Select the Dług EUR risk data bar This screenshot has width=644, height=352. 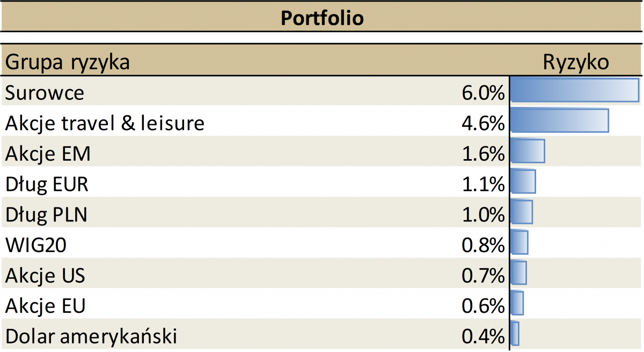point(523,182)
